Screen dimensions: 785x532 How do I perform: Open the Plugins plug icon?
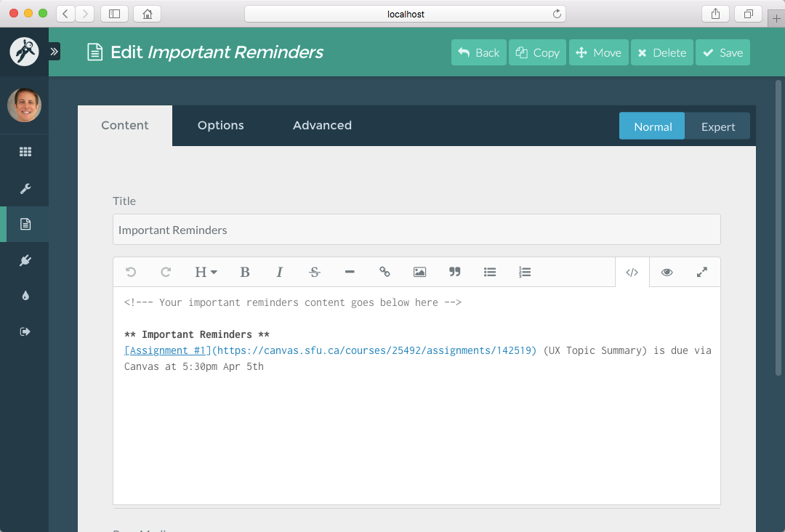tap(25, 260)
